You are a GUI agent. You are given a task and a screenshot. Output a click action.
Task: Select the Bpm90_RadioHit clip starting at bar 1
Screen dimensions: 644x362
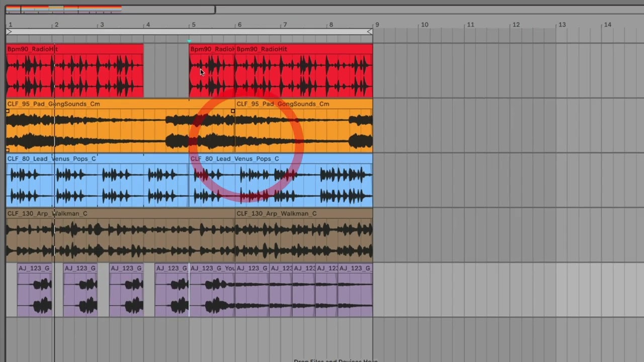pos(75,71)
